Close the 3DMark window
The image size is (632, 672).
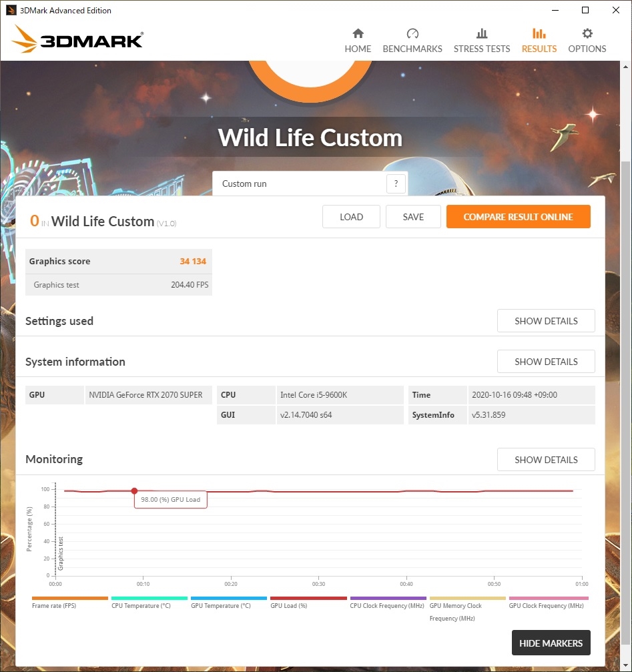pos(616,10)
